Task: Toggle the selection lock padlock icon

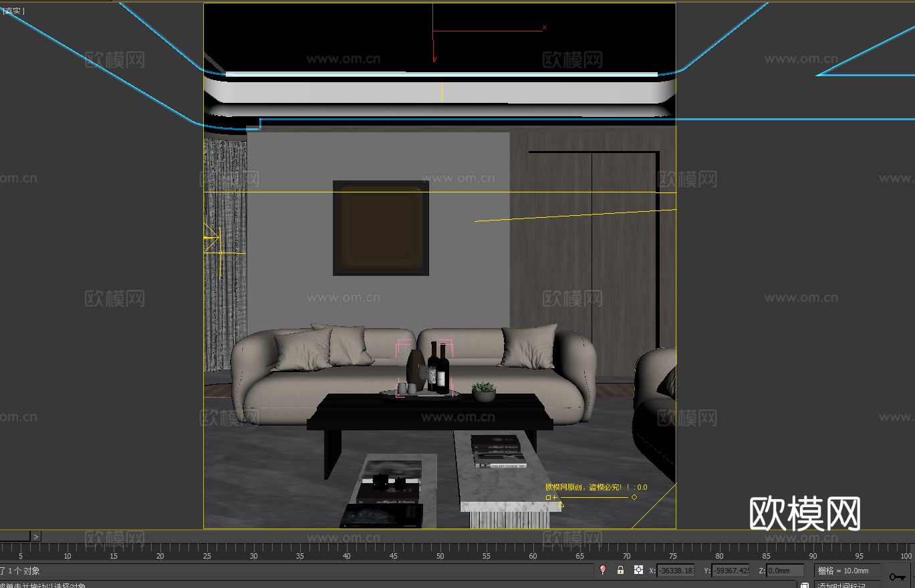Action: [620, 570]
